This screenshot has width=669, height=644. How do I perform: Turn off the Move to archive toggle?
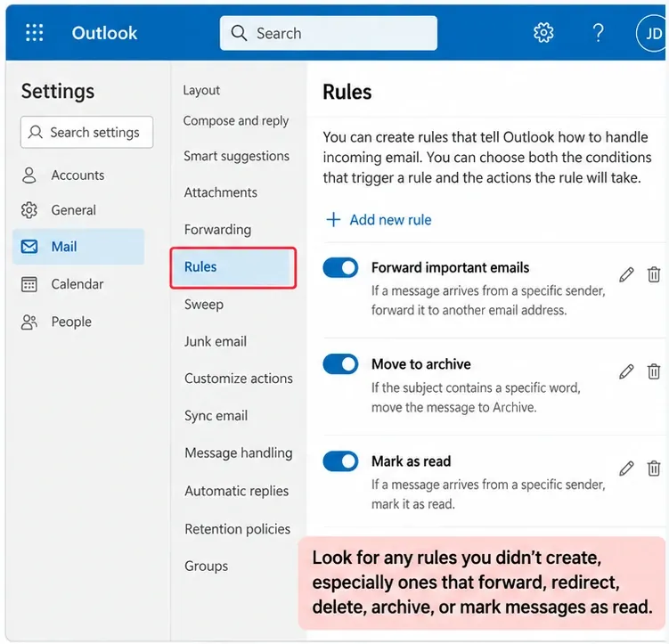pos(340,364)
